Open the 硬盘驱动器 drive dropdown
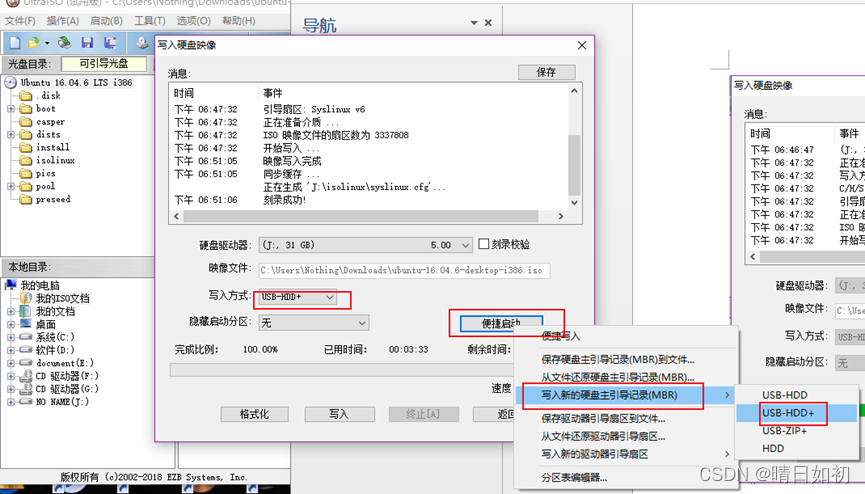Viewport: 865px width, 494px height. point(465,245)
